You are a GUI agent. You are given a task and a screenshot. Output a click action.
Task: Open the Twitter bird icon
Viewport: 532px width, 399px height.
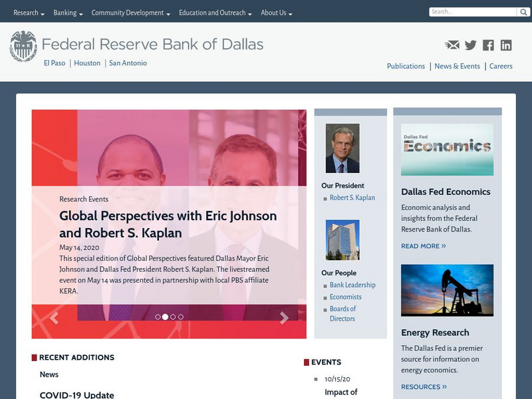coord(471,45)
